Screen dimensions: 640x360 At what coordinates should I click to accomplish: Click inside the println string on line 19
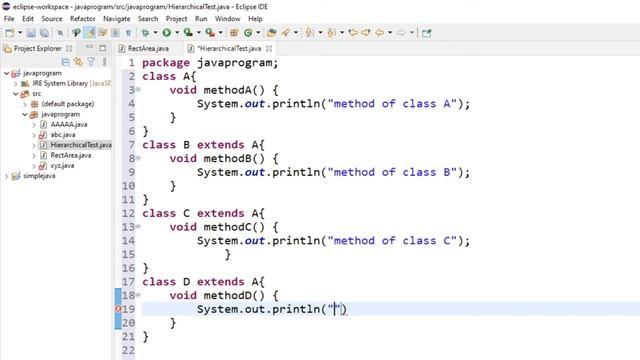point(334,309)
